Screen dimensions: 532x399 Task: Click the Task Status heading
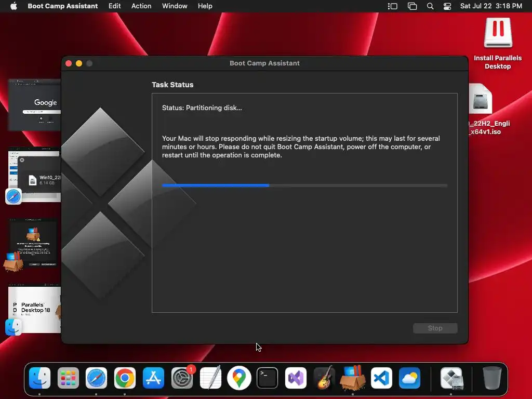point(172,85)
